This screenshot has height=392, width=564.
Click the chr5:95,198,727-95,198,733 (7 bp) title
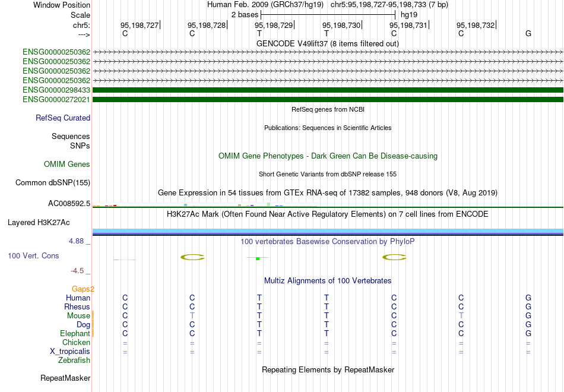coord(389,5)
